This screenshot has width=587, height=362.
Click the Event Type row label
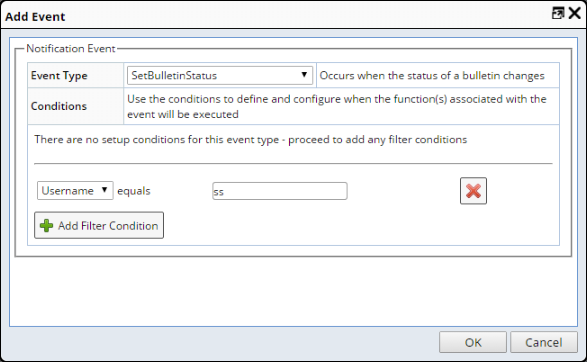tap(59, 76)
